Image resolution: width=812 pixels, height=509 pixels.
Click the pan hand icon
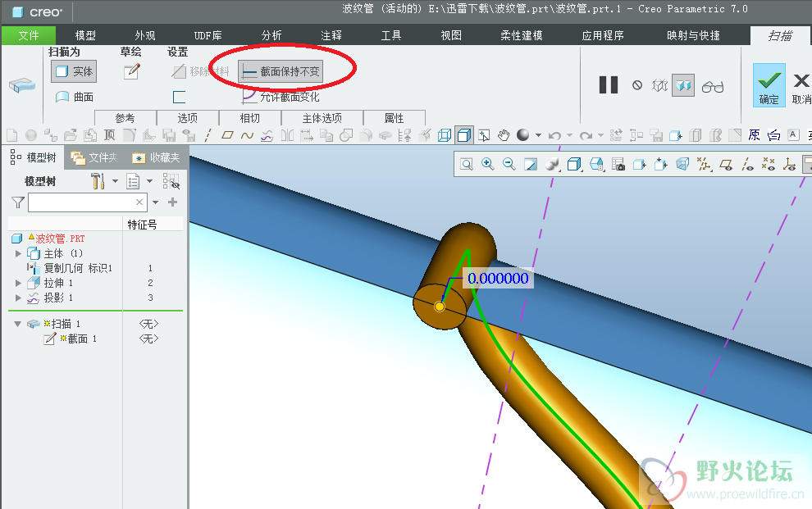click(504, 135)
